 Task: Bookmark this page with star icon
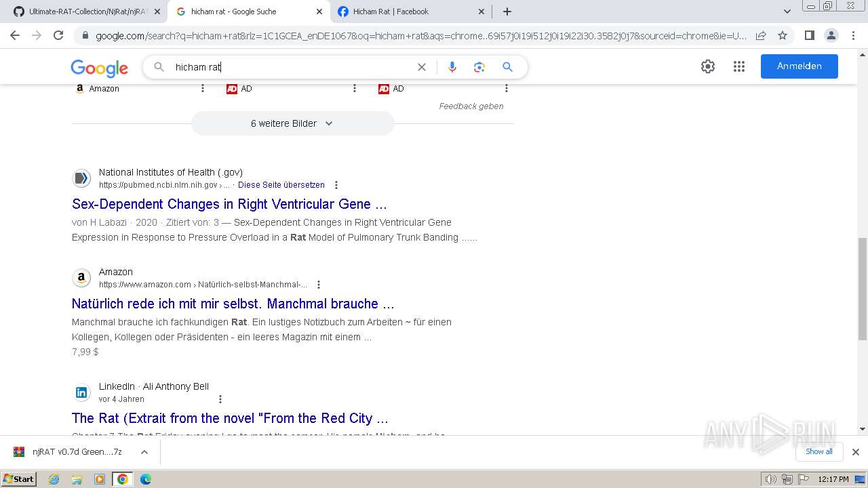tap(783, 36)
